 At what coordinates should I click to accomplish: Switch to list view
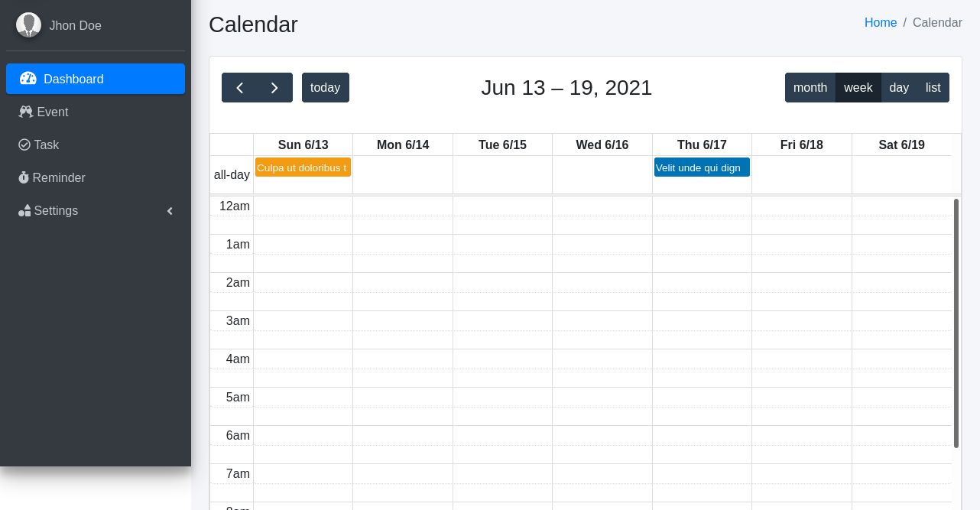[x=933, y=87]
